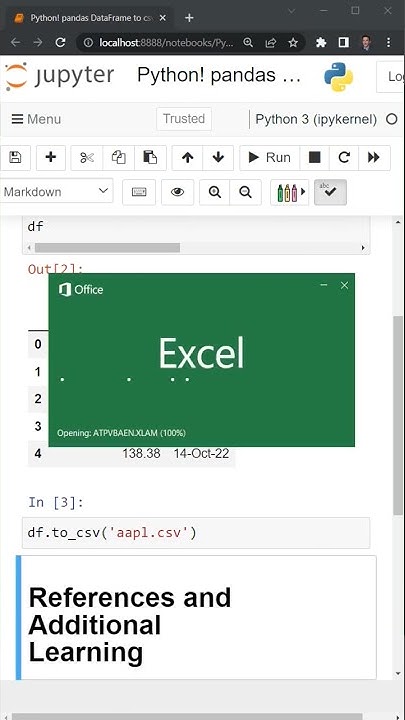405x720 pixels.
Task: Reload the browser page
Action: [x=60, y=43]
